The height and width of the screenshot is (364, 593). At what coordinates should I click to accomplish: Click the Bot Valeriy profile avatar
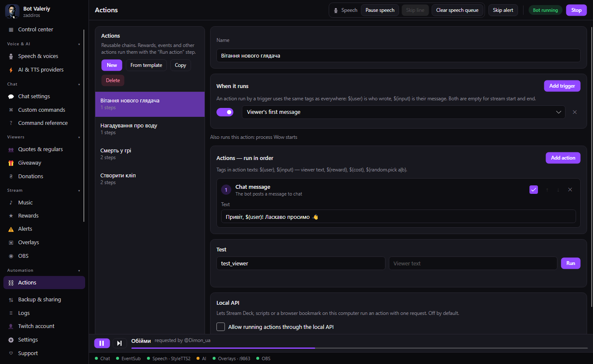[x=12, y=11]
